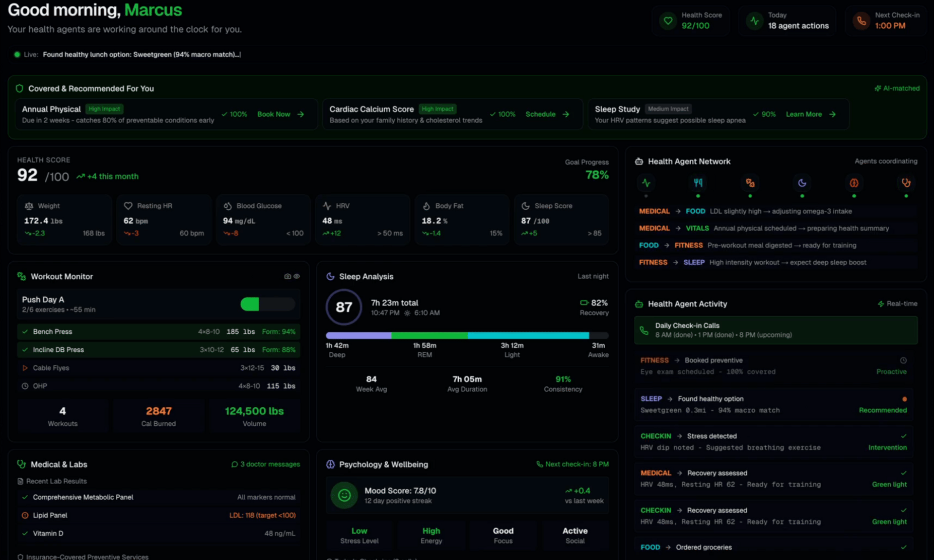The width and height of the screenshot is (934, 560).
Task: Open the medical stethoscope agent icon
Action: point(906,183)
